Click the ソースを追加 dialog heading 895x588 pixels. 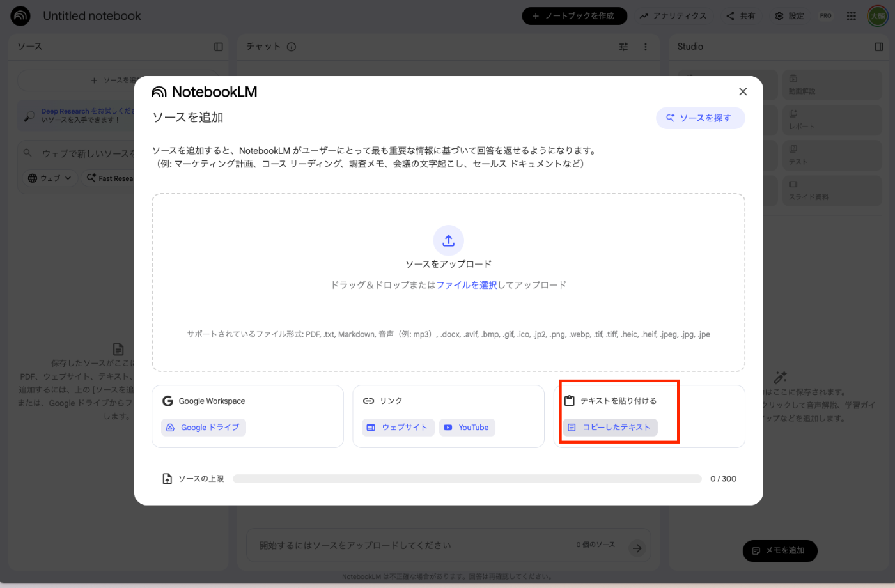(188, 118)
